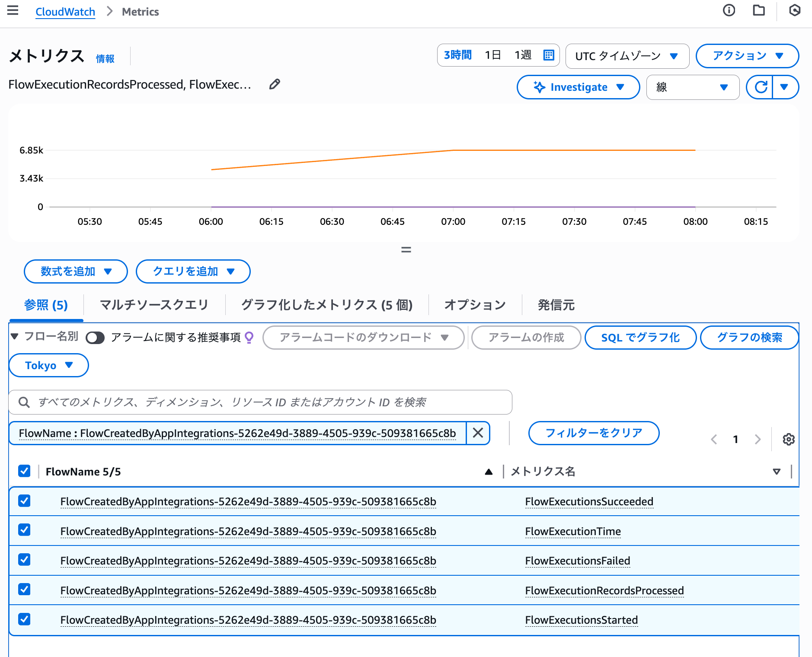Click the refresh icon to reload the graph
Image resolution: width=812 pixels, height=657 pixels.
pos(761,87)
